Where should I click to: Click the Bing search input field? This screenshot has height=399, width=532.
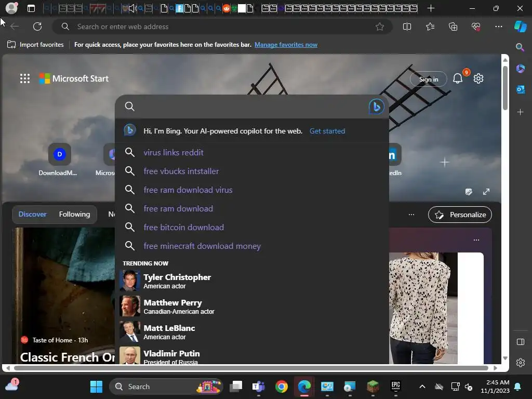pos(251,107)
